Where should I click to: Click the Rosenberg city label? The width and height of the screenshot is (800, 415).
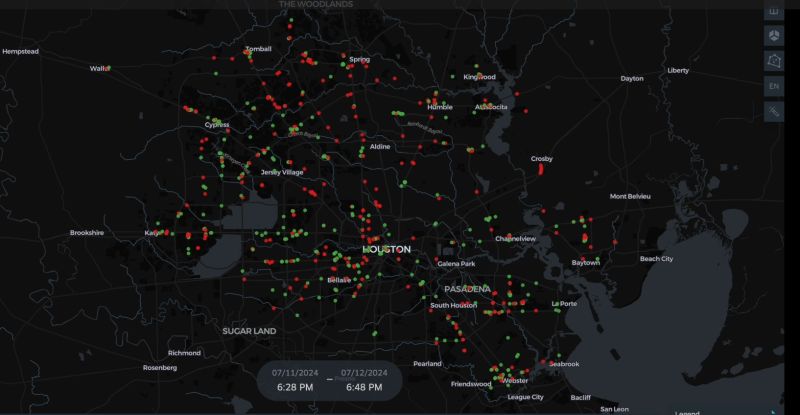[160, 368]
